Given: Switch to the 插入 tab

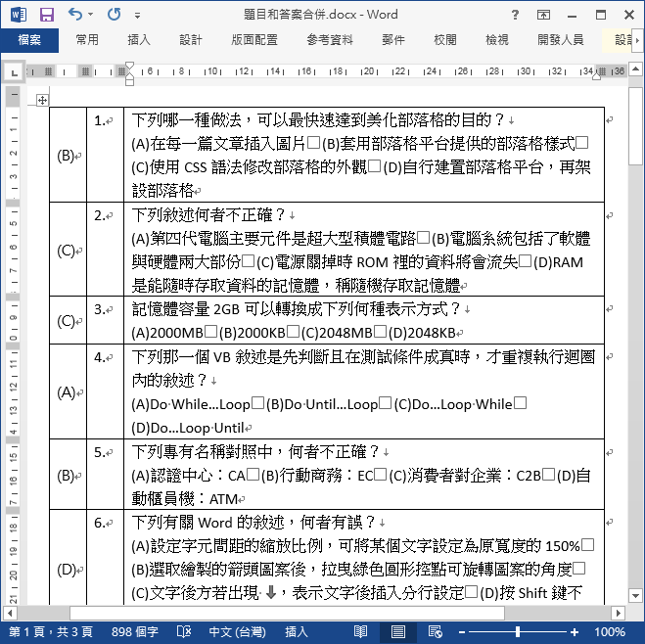Looking at the screenshot, I should point(139,40).
